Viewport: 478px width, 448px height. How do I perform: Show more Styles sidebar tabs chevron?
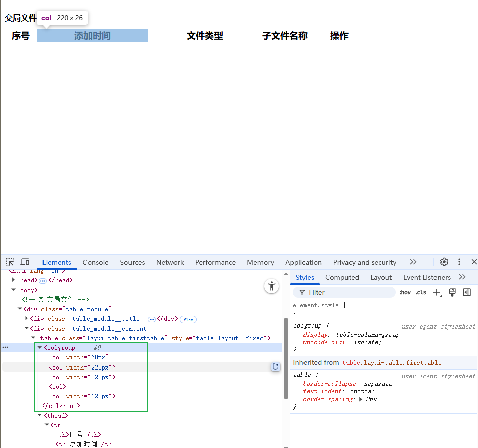[x=462, y=277]
